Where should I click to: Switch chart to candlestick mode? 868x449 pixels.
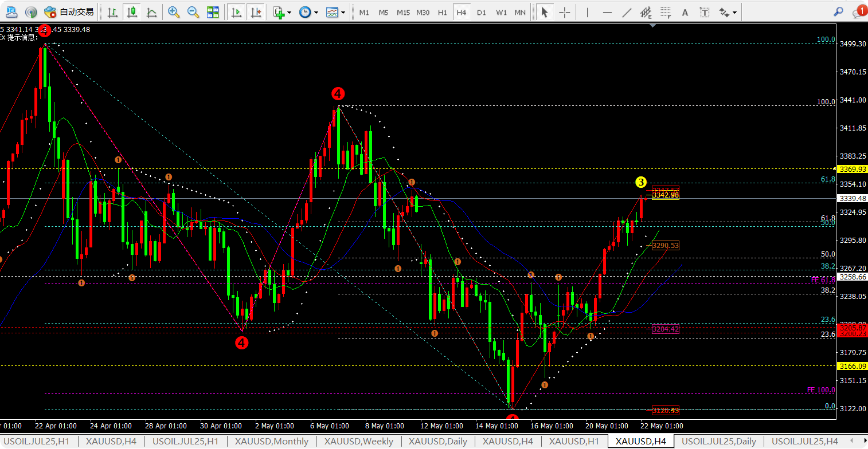click(x=132, y=12)
